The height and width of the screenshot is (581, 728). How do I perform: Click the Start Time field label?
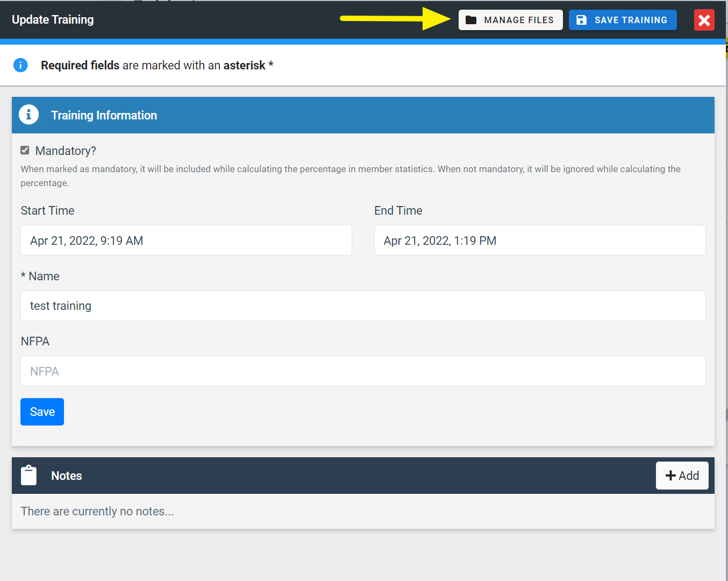47,211
